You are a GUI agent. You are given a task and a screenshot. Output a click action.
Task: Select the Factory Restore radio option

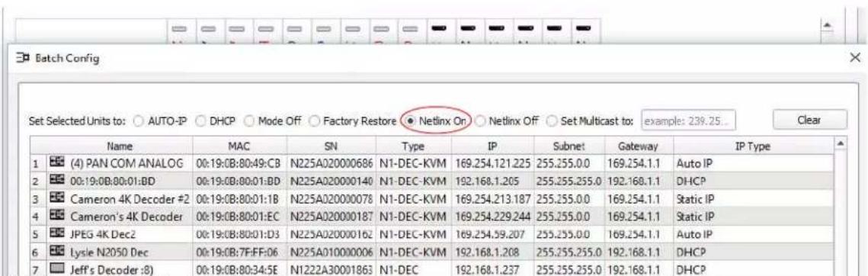point(315,120)
